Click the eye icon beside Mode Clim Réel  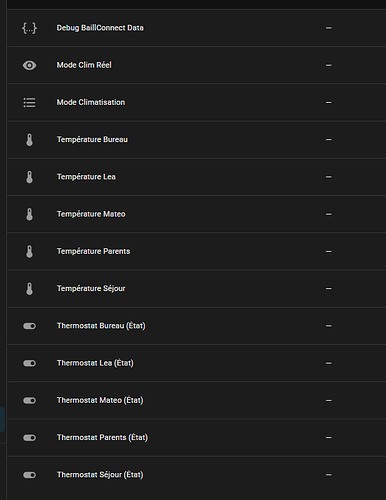(29, 65)
